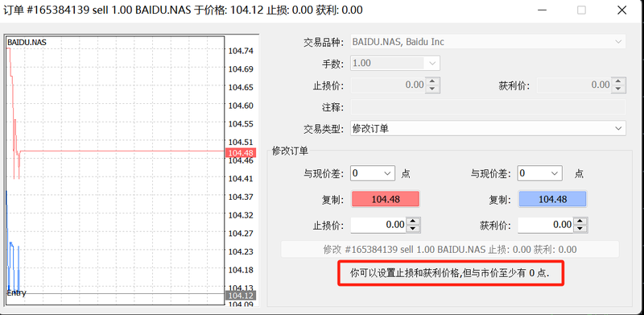
Task: Copy the blue 104.48 price button
Action: click(553, 200)
